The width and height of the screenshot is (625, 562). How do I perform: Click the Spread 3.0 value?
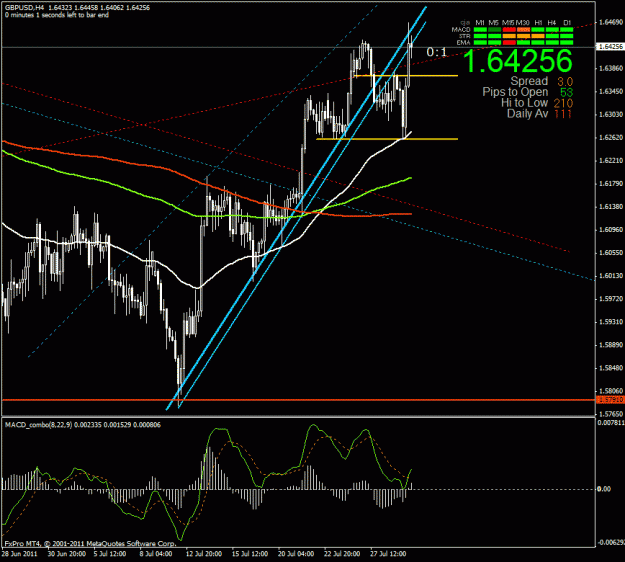565,82
